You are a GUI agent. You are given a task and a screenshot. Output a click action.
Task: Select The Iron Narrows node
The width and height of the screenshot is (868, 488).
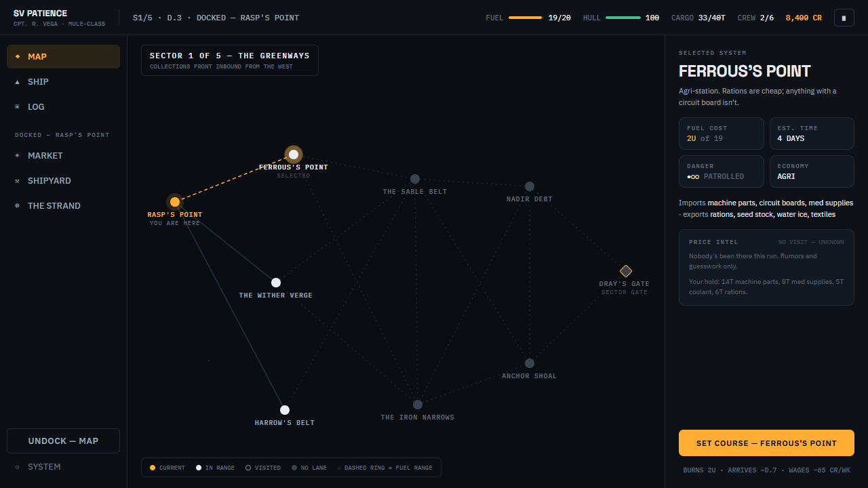click(418, 405)
